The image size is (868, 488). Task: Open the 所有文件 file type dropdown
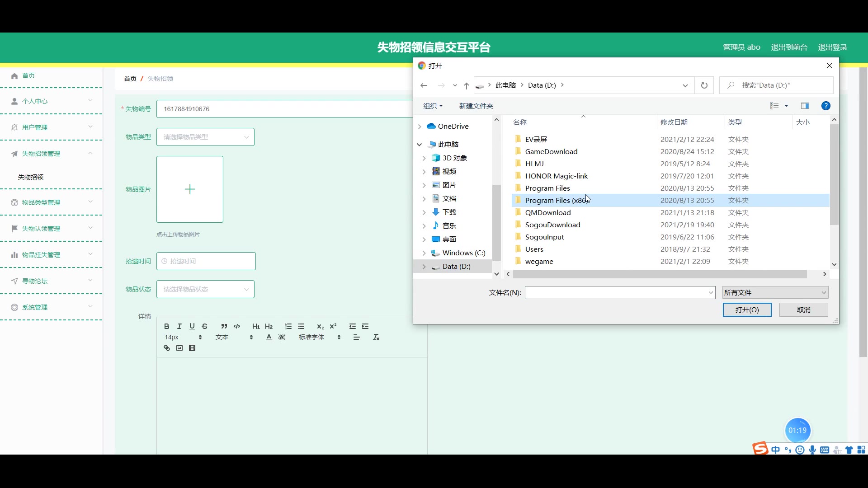tap(775, 292)
